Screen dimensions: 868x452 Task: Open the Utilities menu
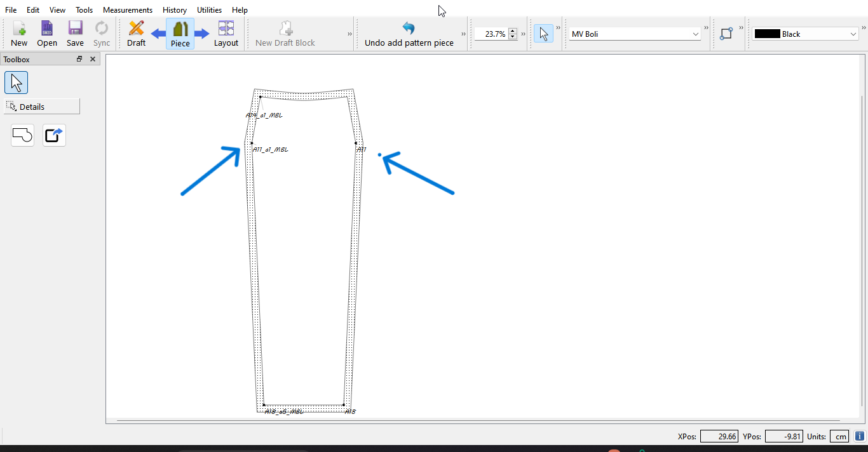point(209,10)
